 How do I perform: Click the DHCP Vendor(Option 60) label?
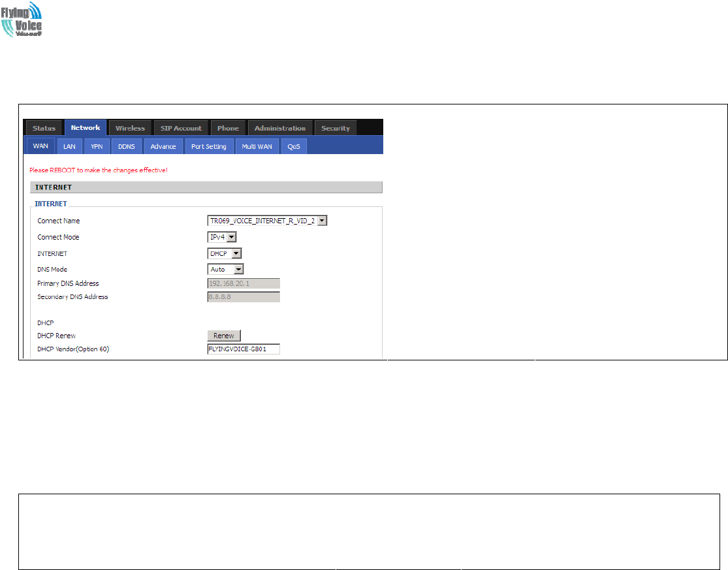coord(73,349)
